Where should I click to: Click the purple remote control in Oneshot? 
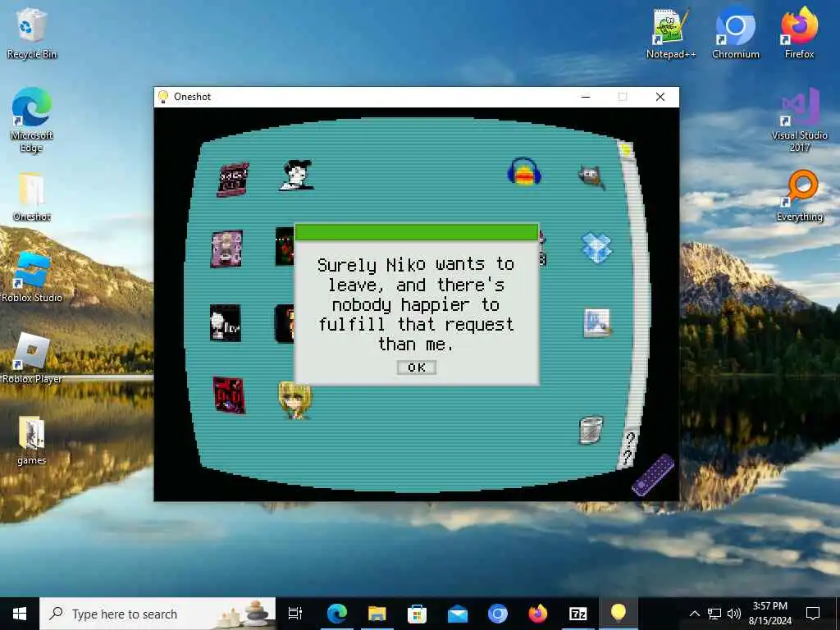(652, 475)
